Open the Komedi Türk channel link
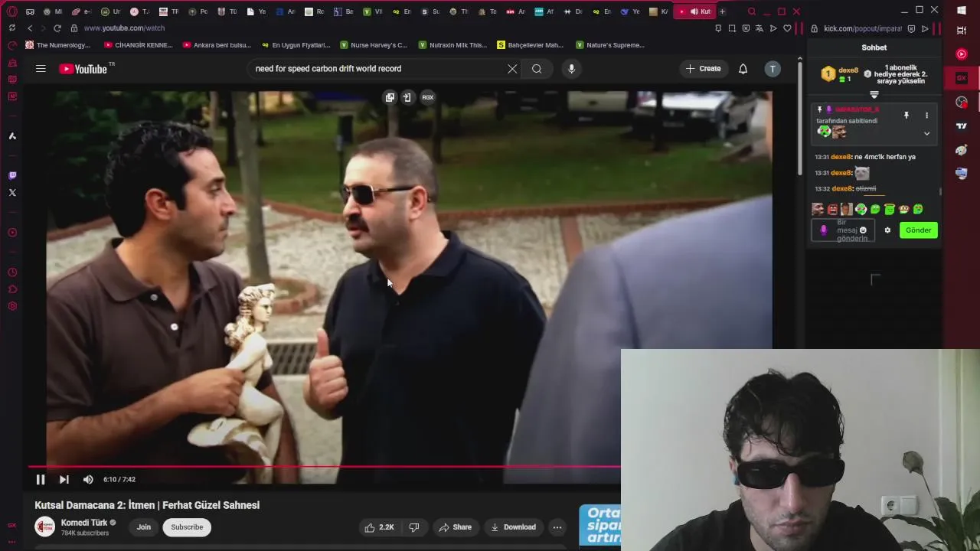Viewport: 980px width, 551px height. (x=84, y=523)
